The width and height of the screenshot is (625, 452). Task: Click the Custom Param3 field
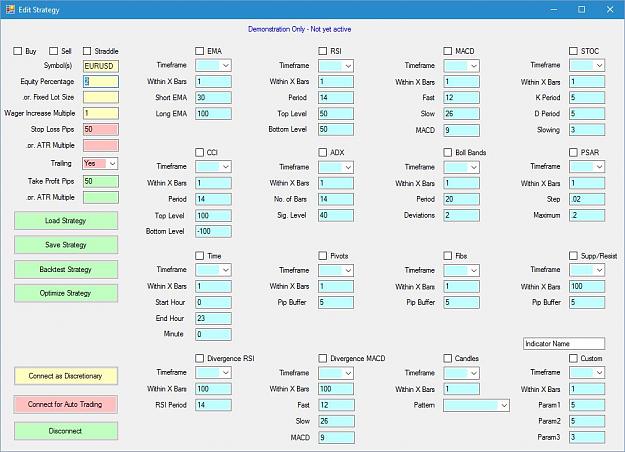click(587, 437)
